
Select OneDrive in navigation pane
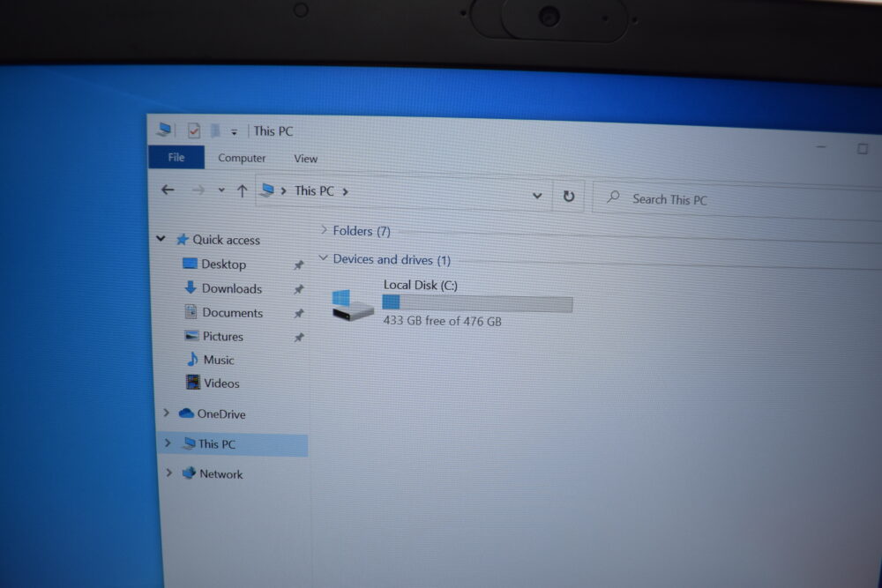coord(221,414)
